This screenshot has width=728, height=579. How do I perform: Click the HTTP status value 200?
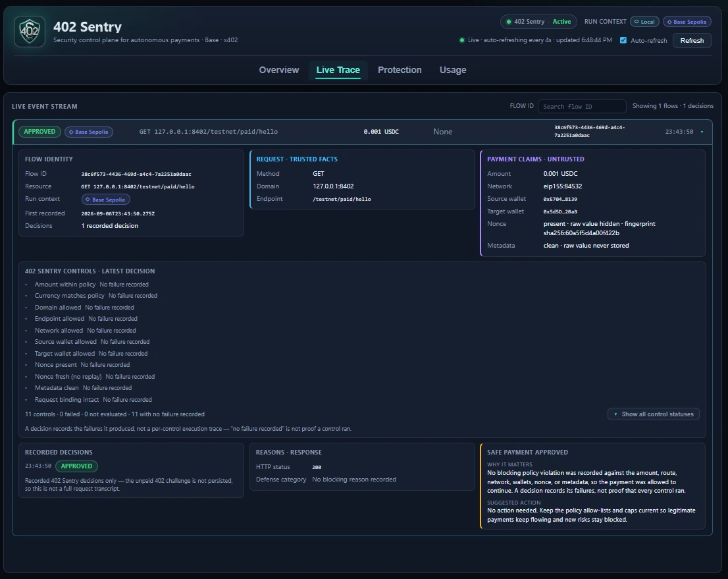point(317,467)
